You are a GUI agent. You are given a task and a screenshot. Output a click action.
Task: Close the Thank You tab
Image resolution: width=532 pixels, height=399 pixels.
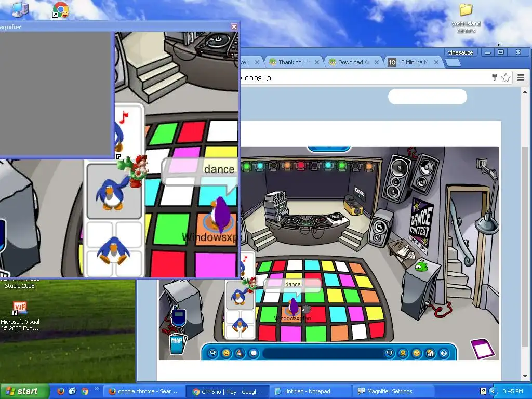pos(317,62)
